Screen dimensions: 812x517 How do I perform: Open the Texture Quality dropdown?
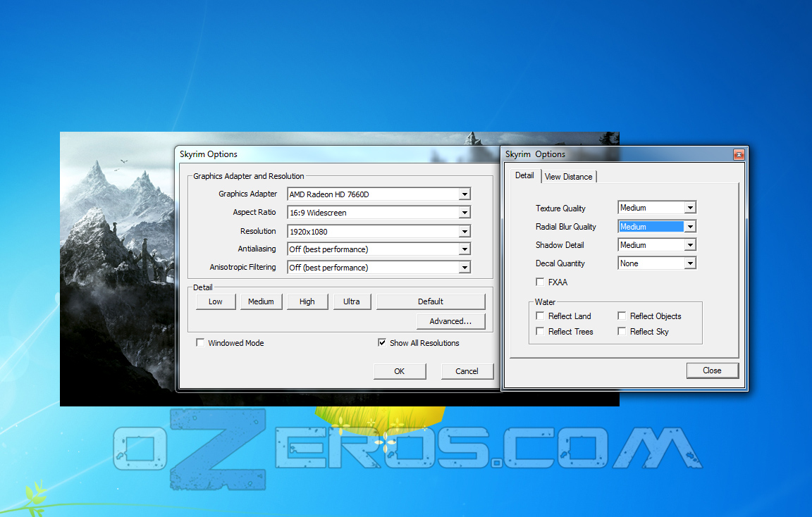[x=657, y=208]
